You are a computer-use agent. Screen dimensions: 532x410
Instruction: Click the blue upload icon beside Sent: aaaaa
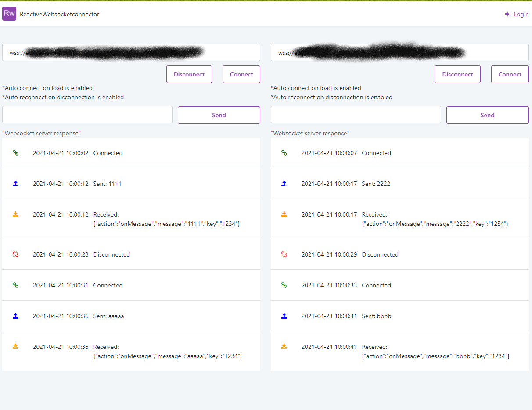[x=15, y=316]
